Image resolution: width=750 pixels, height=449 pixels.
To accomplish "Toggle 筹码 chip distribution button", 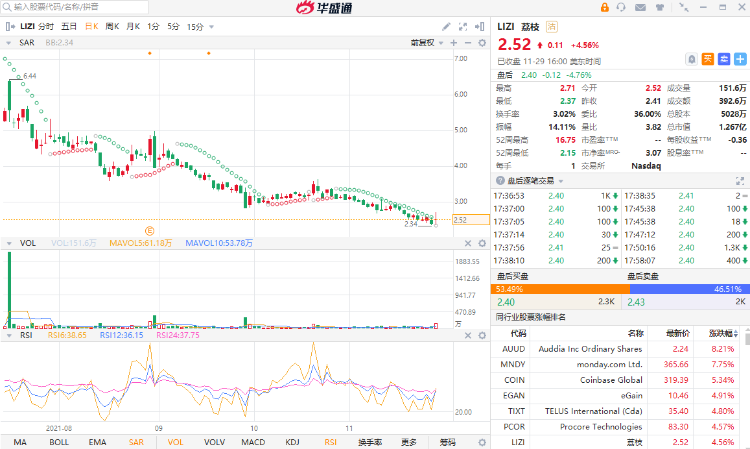I will (x=447, y=442).
